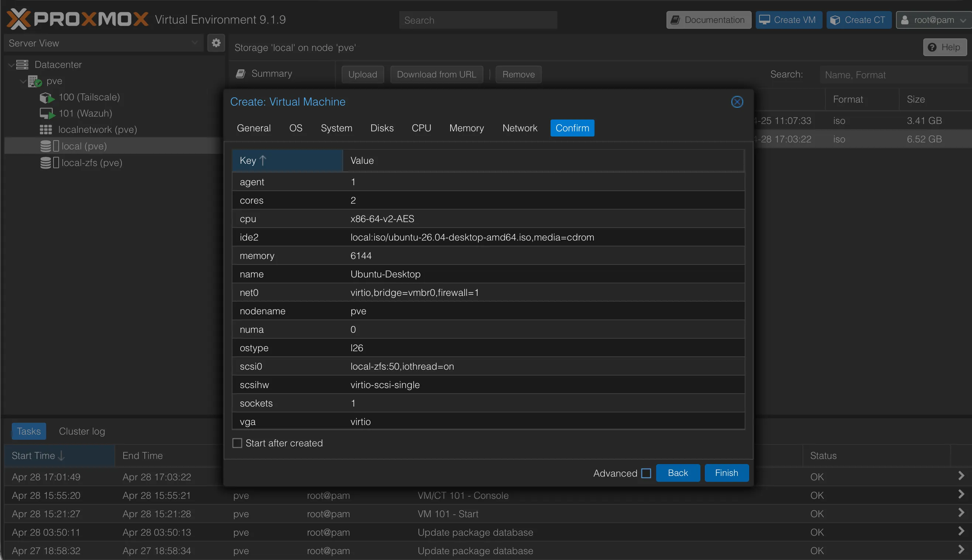Switch to the OS tab
This screenshot has width=972, height=560.
click(296, 128)
